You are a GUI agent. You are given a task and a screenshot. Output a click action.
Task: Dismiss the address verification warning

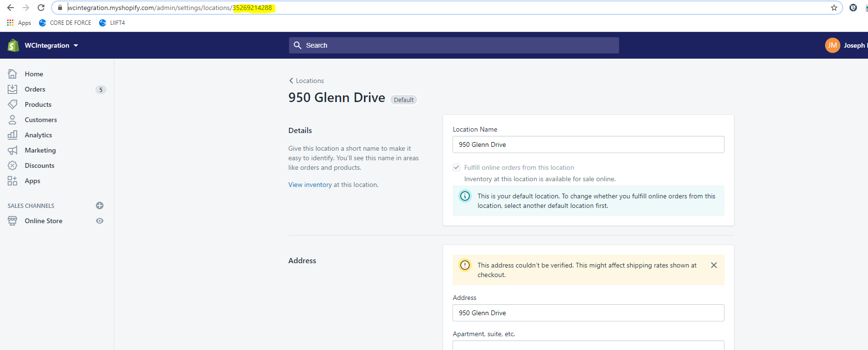[714, 265]
